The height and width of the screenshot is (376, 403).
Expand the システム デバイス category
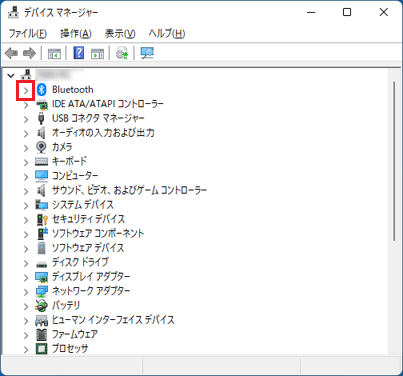(26, 205)
